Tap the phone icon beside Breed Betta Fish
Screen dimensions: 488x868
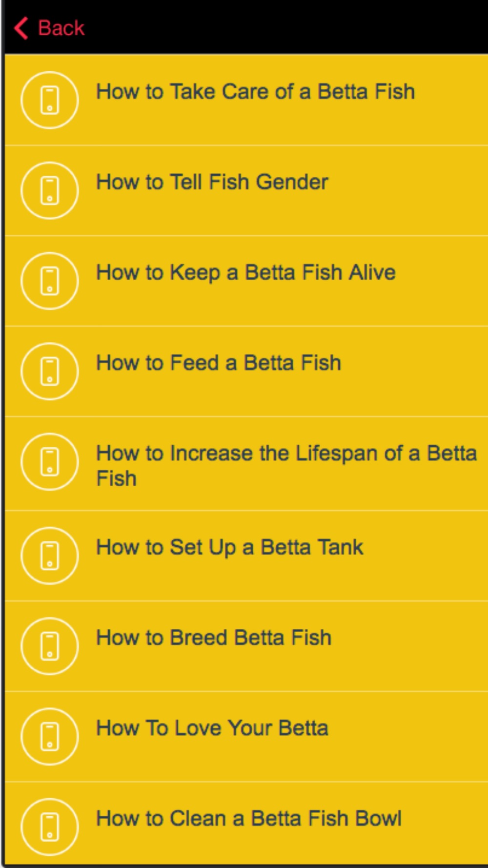tap(49, 646)
